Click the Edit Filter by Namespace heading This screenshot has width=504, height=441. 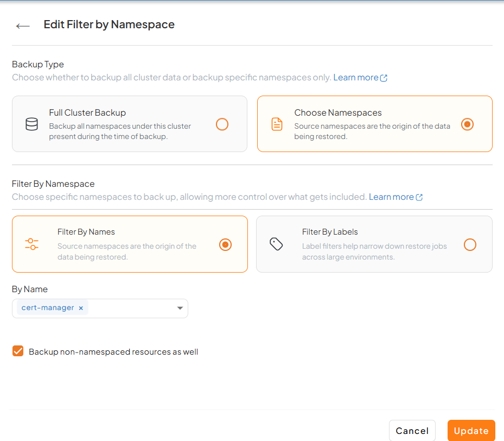(109, 24)
